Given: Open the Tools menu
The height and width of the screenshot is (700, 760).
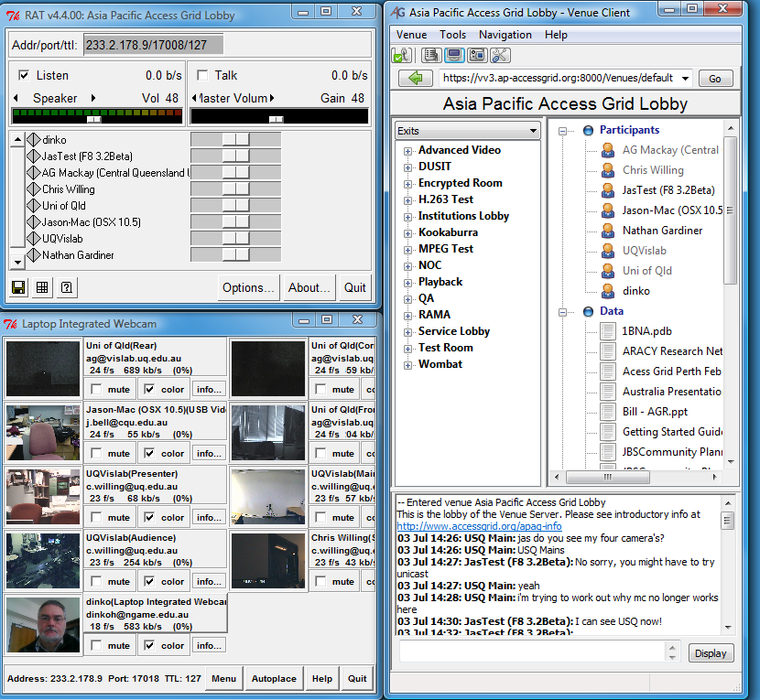Looking at the screenshot, I should (452, 35).
